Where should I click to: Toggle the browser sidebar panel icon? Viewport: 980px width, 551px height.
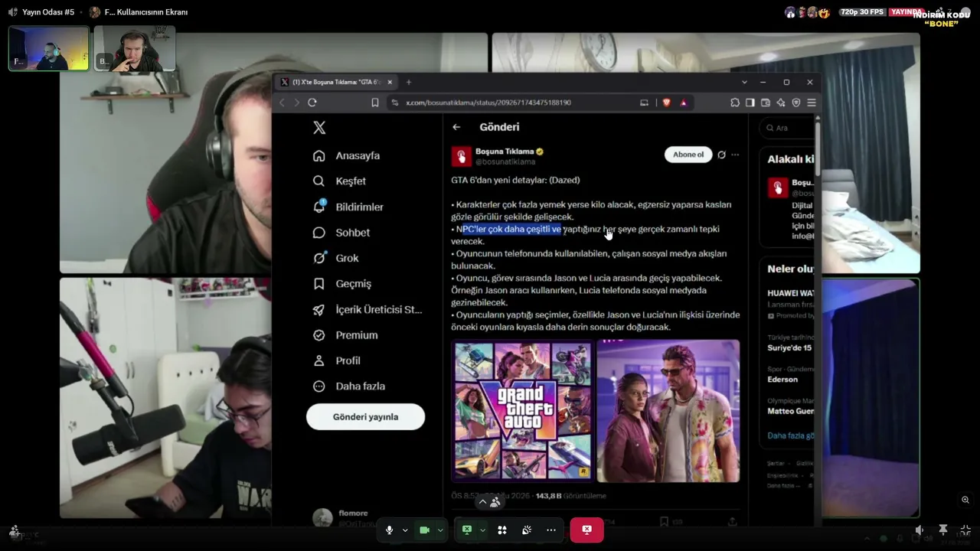750,103
